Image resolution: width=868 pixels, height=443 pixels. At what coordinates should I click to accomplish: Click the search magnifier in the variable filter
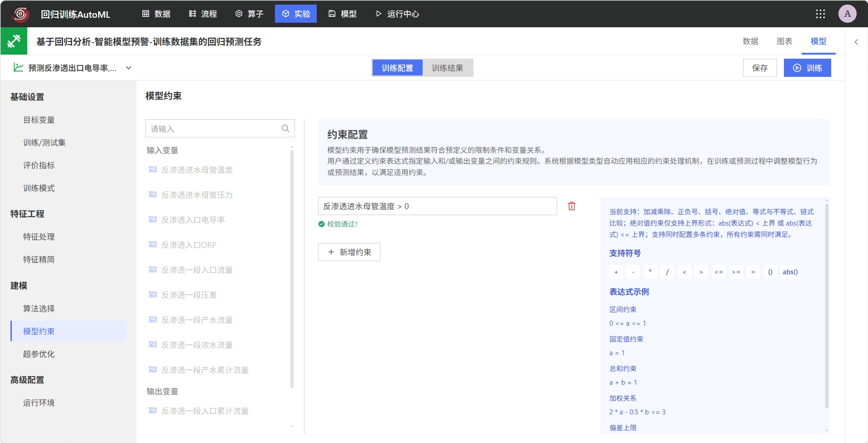coord(285,129)
